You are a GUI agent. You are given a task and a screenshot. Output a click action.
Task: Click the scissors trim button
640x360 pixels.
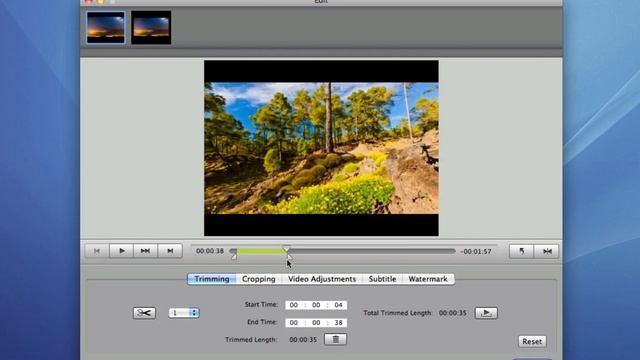(x=144, y=313)
